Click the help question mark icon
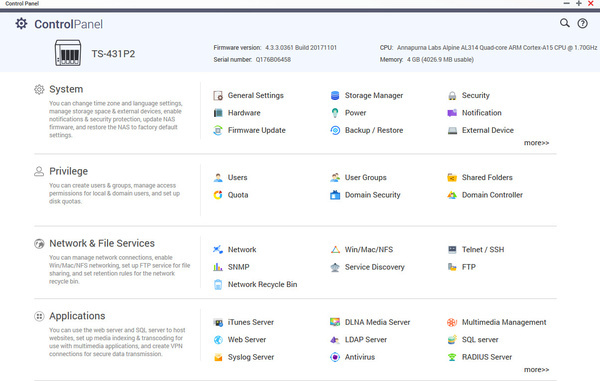The width and height of the screenshot is (600, 381). (x=582, y=23)
